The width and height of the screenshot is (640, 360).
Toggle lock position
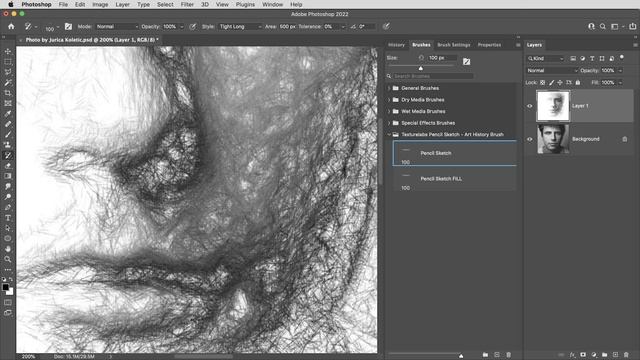(x=560, y=82)
